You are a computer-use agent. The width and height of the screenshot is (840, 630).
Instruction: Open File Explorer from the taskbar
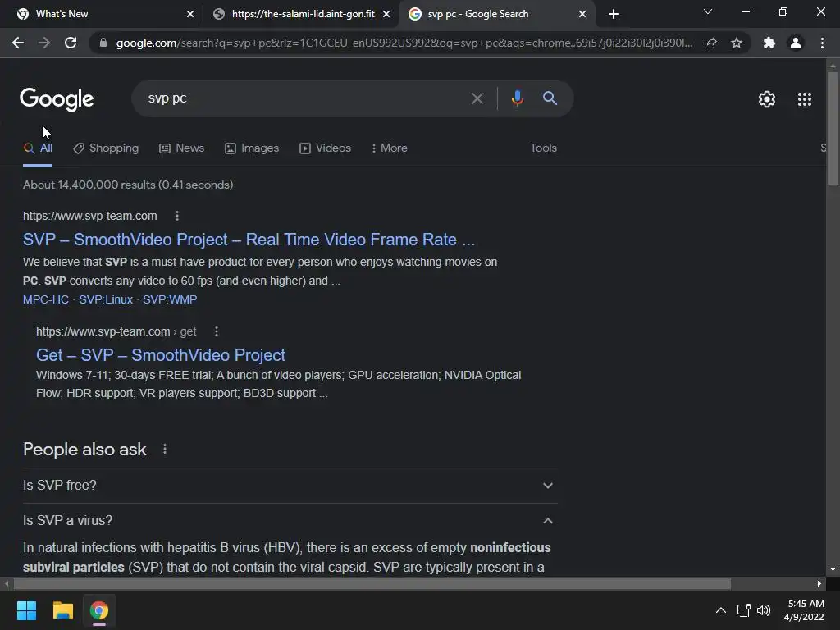coord(62,610)
